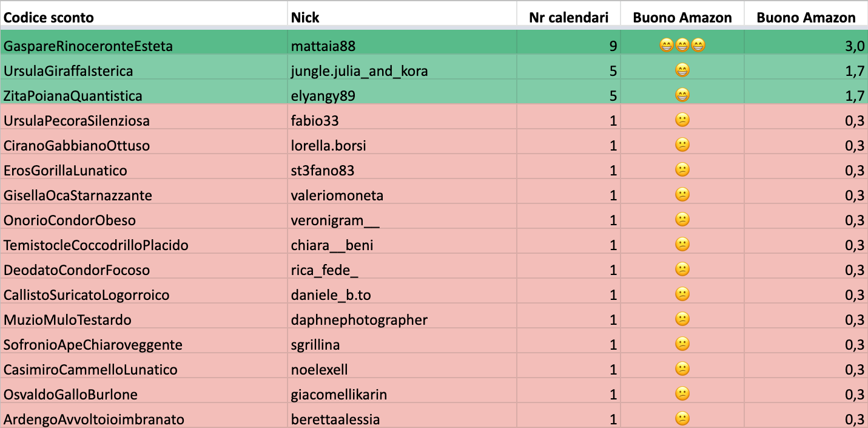Select the cell CallistoSuricatoLogorroico
The height and width of the screenshot is (428, 868).
(x=144, y=294)
